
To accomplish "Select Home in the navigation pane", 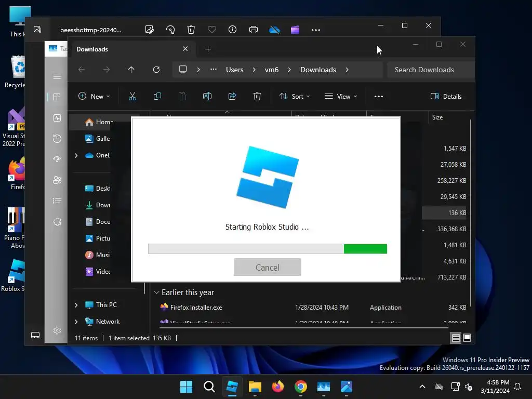I will [98, 122].
